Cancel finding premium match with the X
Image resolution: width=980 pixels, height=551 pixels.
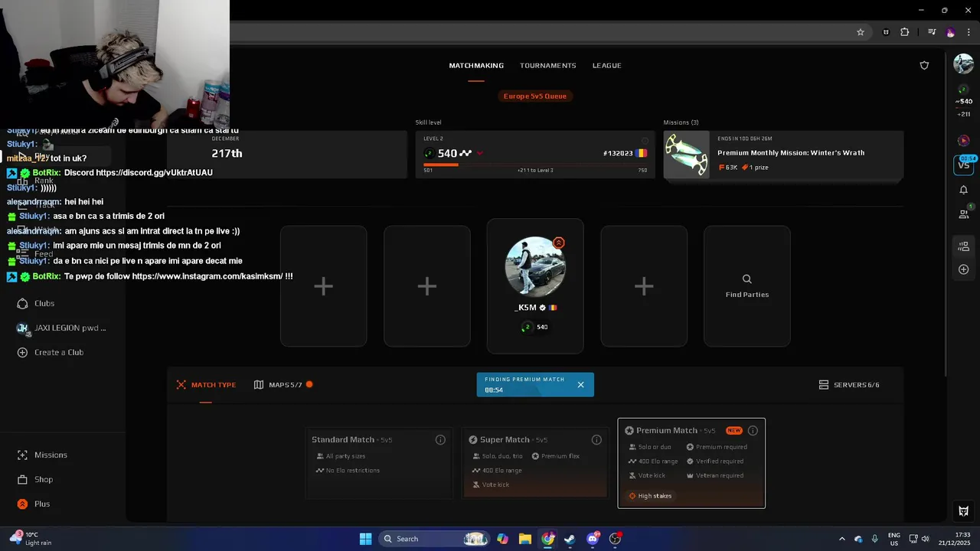(580, 385)
